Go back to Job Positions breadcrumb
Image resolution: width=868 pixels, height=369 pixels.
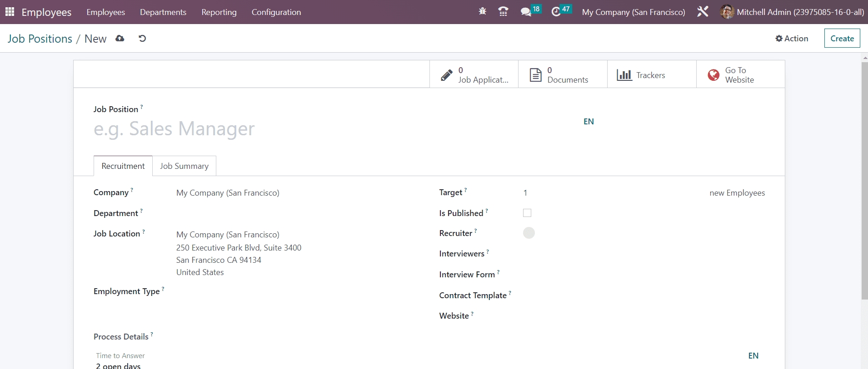pyautogui.click(x=40, y=39)
